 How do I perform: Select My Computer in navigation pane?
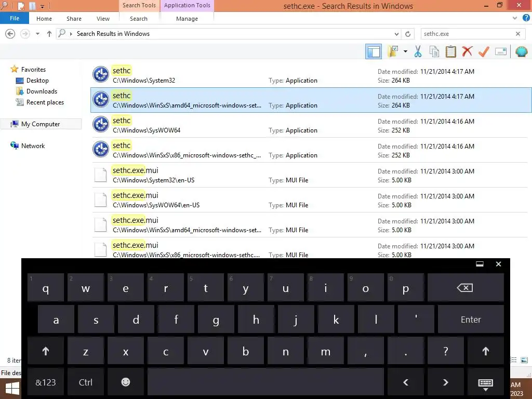pyautogui.click(x=41, y=124)
